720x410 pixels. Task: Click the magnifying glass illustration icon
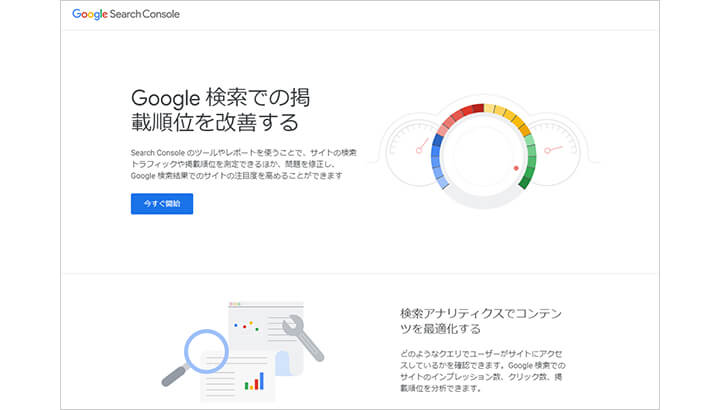tap(195, 357)
